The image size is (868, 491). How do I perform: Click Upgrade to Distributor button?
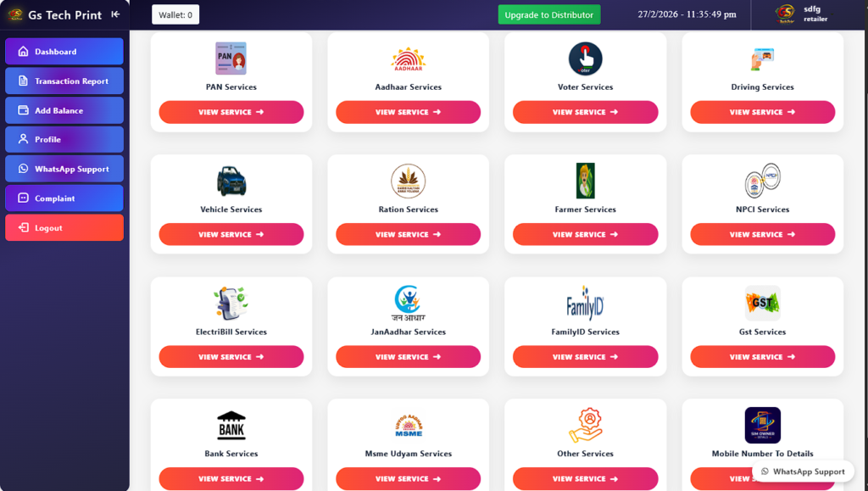[548, 15]
